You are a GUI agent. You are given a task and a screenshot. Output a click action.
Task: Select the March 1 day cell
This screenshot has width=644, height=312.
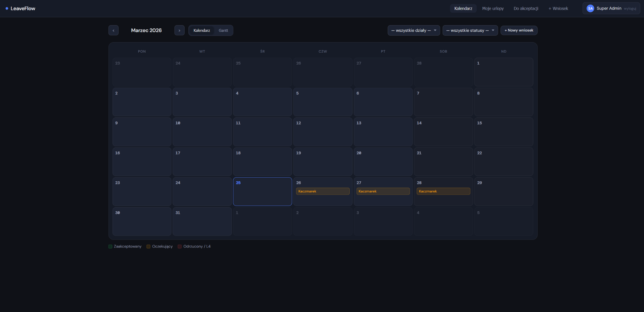(x=504, y=72)
